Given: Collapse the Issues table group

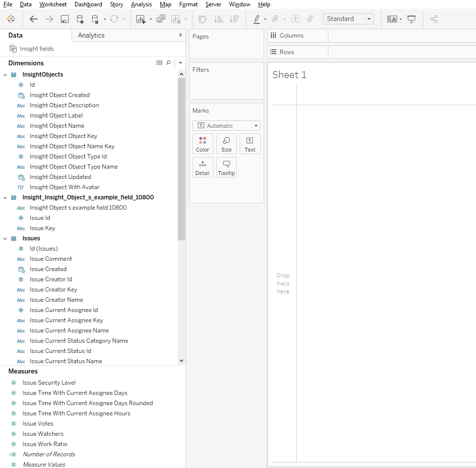Looking at the screenshot, I should point(5,238).
